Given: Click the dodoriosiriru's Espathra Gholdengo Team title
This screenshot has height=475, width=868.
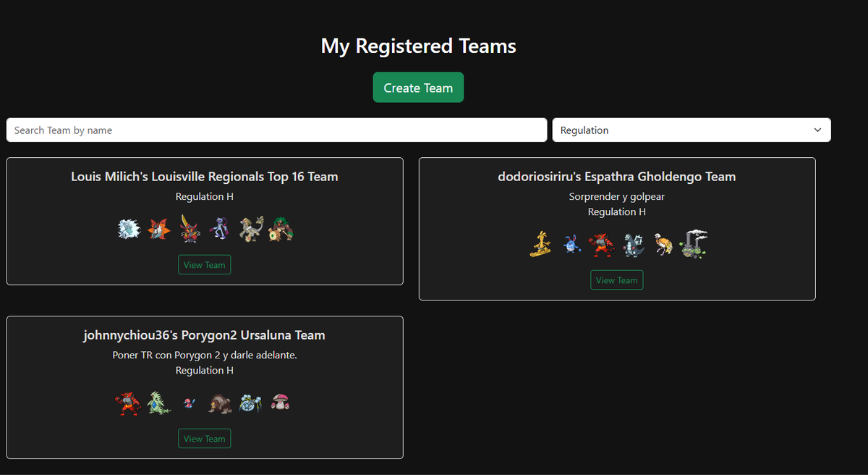Looking at the screenshot, I should 617,177.
